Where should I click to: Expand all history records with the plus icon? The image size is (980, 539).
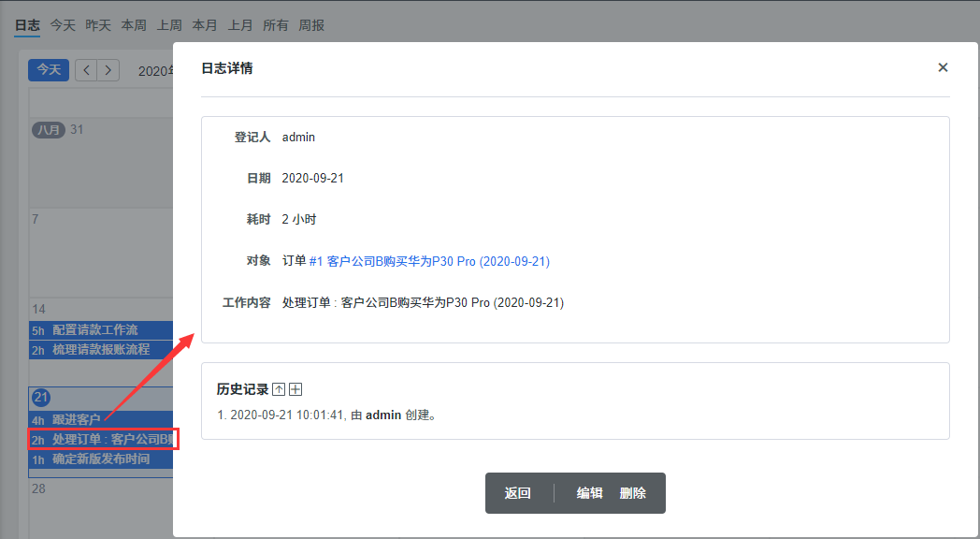[x=295, y=389]
